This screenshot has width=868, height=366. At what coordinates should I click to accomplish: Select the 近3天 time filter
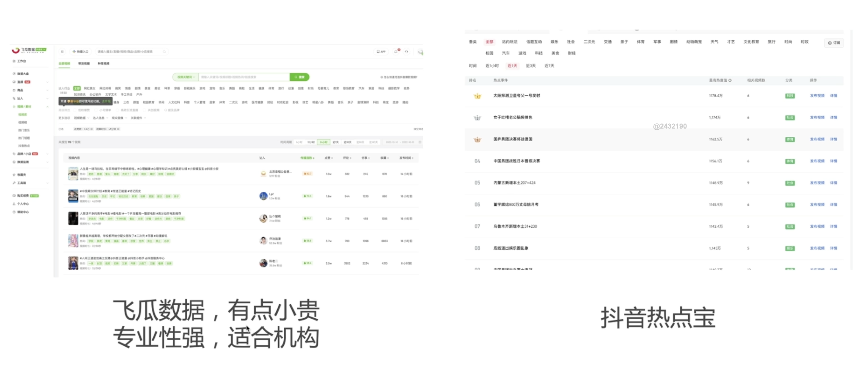[x=530, y=66]
